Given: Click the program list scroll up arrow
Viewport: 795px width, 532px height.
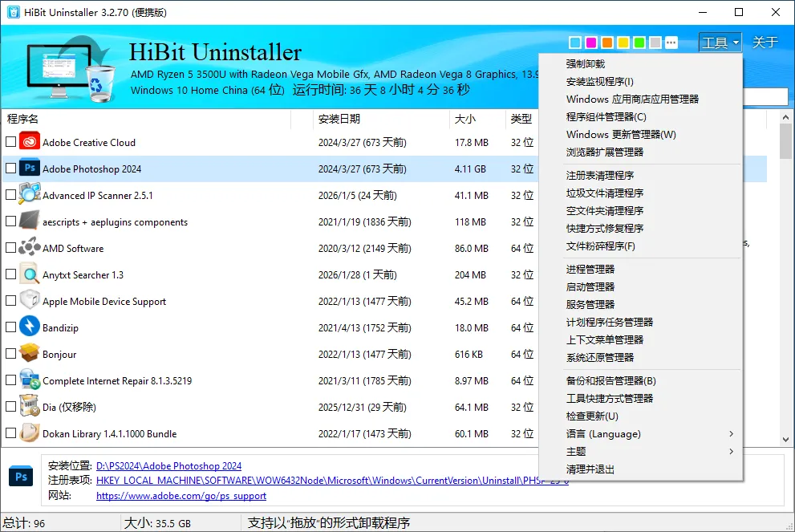Looking at the screenshot, I should 785,117.
